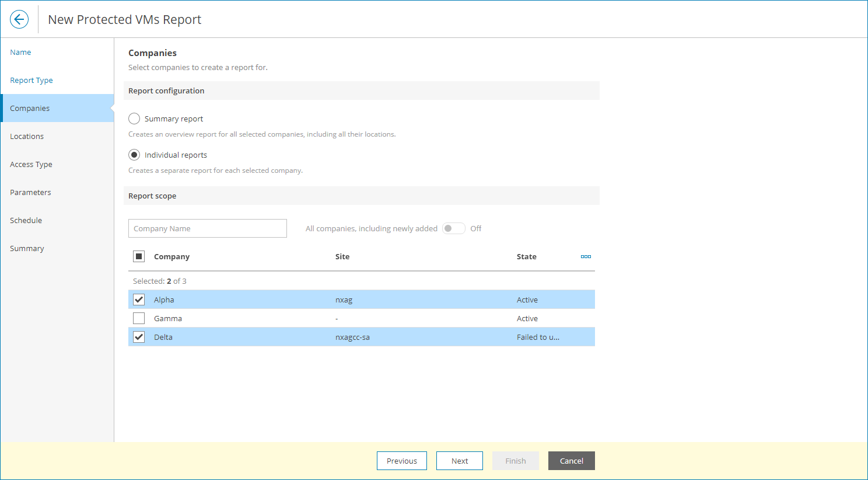Select the Summary report radio button
Image resolution: width=868 pixels, height=480 pixels.
[134, 119]
